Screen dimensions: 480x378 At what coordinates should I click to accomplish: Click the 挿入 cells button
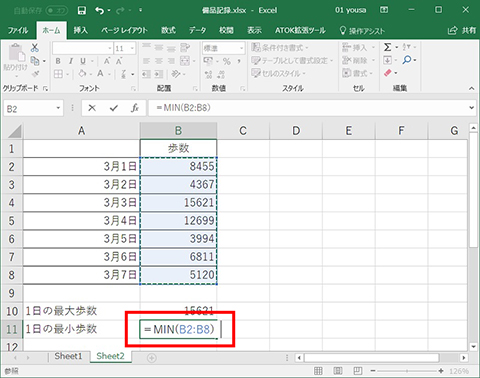click(x=359, y=48)
